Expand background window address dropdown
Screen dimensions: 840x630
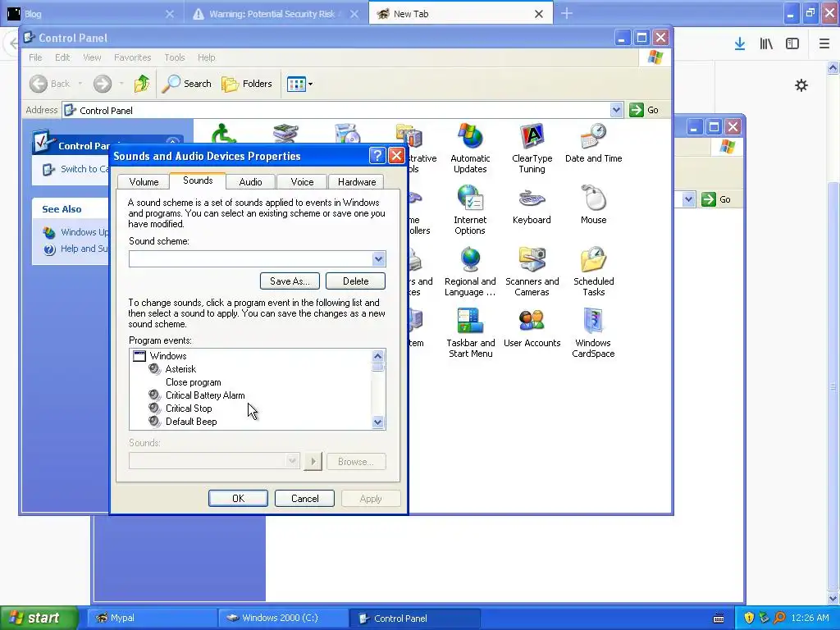pyautogui.click(x=688, y=199)
